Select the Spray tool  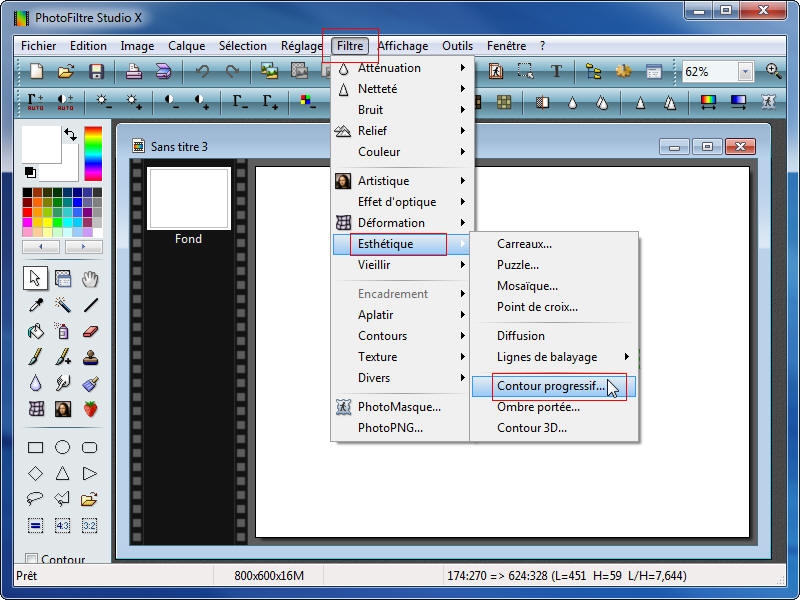pyautogui.click(x=62, y=331)
